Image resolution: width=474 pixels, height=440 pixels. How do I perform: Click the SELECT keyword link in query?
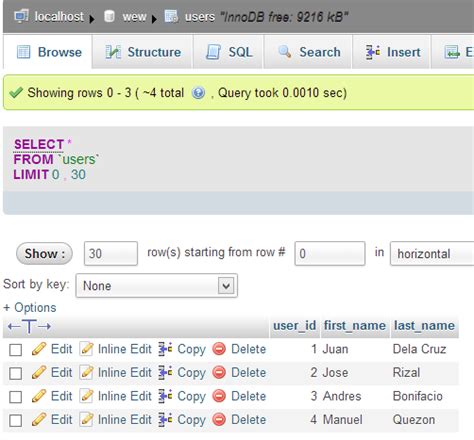tap(39, 144)
